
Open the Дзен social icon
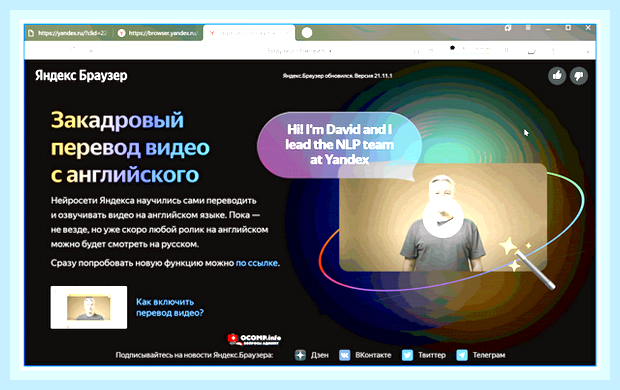(x=300, y=355)
